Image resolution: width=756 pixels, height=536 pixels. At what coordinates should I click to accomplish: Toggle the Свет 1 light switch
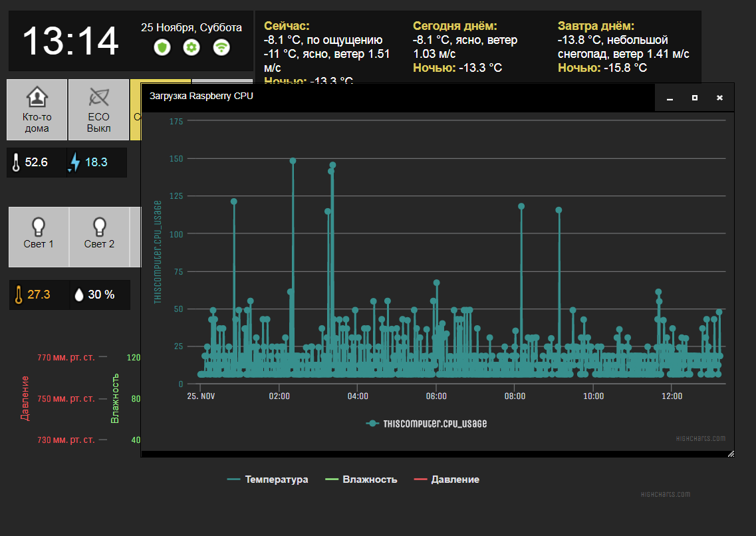pos(39,236)
